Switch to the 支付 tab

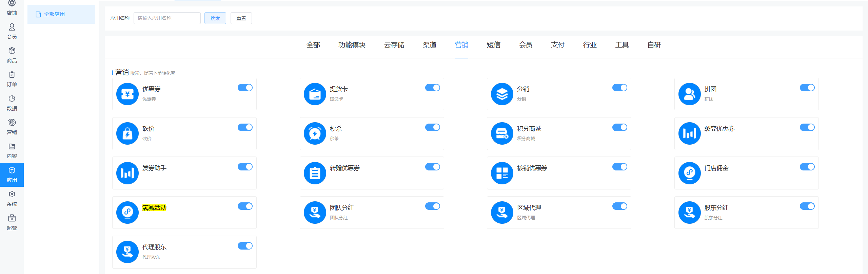coord(558,45)
